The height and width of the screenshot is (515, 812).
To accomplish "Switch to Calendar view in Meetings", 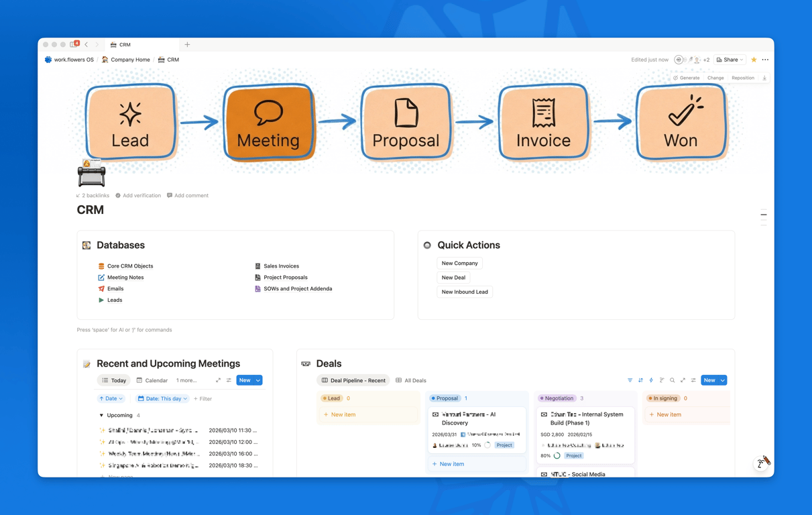I will pyautogui.click(x=152, y=380).
